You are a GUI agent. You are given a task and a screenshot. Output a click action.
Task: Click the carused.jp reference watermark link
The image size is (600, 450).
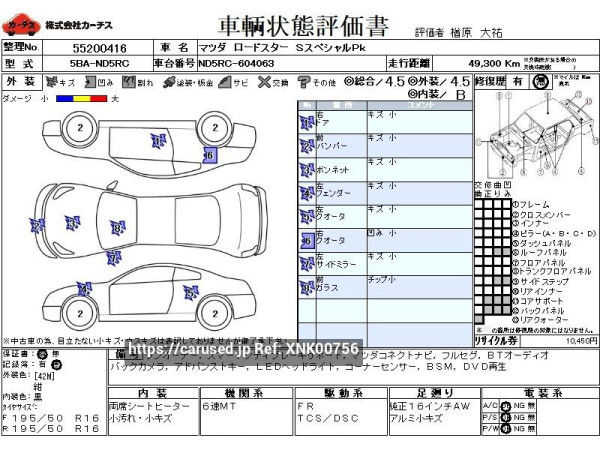point(243,349)
